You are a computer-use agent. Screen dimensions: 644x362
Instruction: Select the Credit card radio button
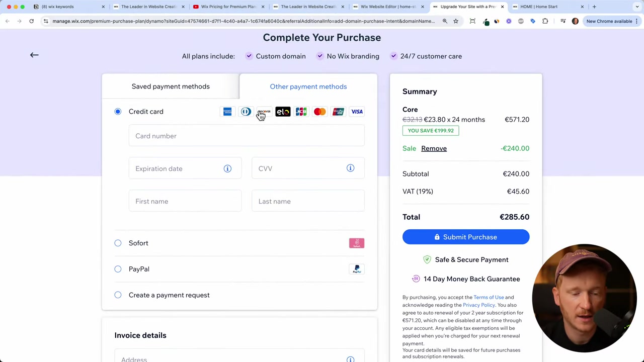point(118,112)
